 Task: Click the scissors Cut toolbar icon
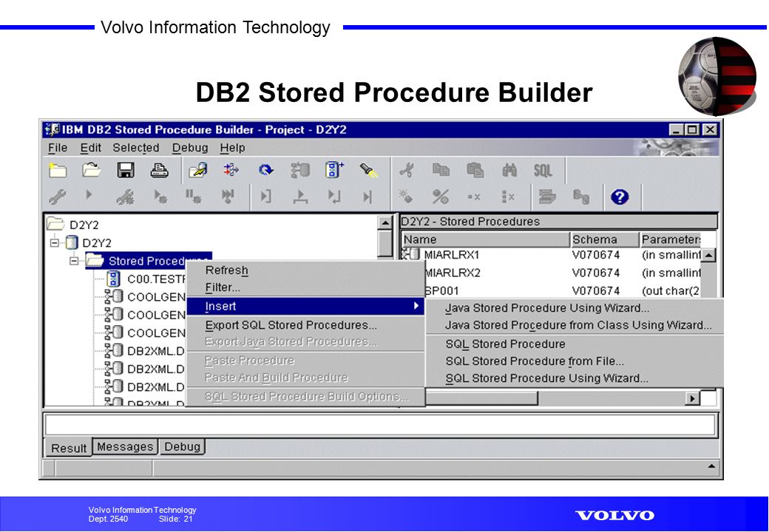(407, 171)
